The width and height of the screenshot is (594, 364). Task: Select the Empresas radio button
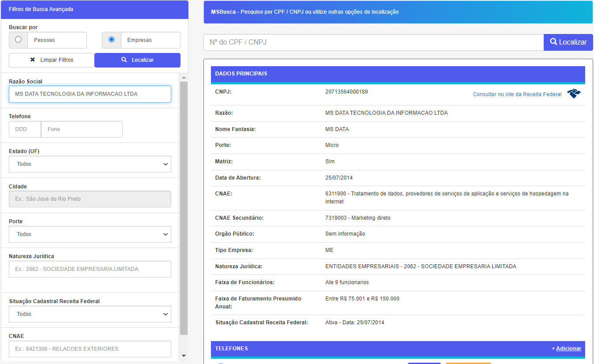coord(112,40)
